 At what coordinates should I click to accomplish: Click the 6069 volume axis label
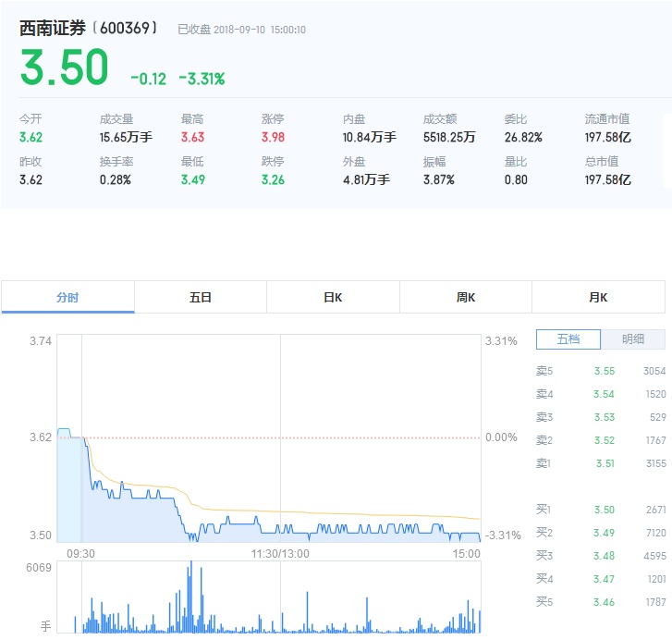click(x=39, y=568)
